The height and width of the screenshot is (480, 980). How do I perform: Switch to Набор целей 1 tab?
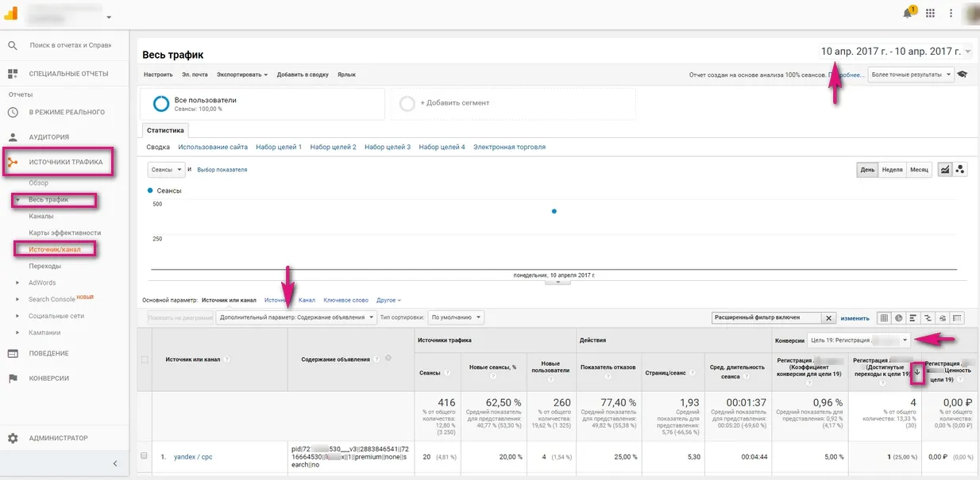point(279,147)
